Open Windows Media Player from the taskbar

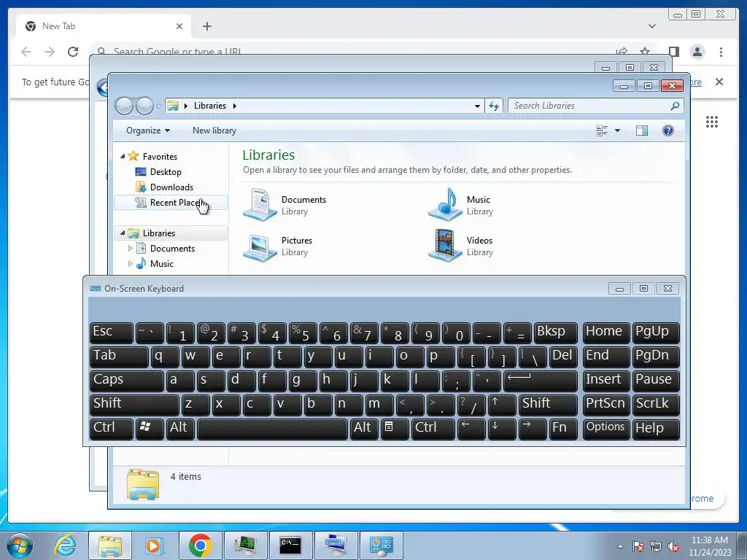pos(153,545)
